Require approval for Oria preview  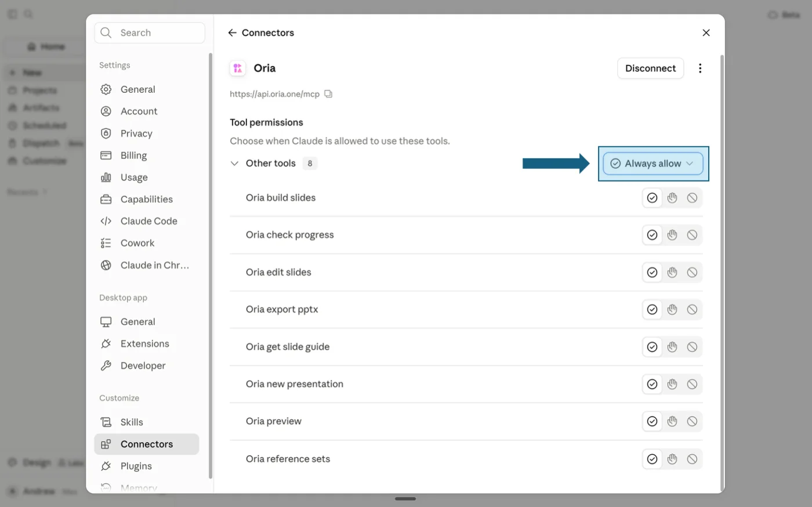point(672,422)
